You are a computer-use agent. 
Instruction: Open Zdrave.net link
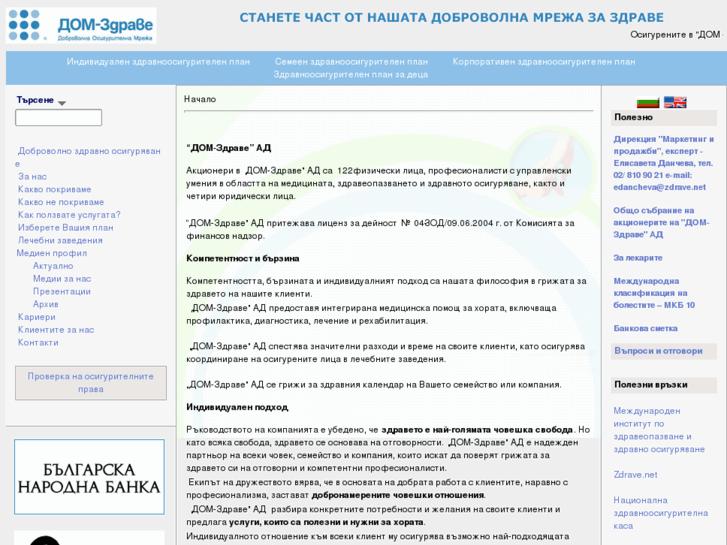pos(635,474)
